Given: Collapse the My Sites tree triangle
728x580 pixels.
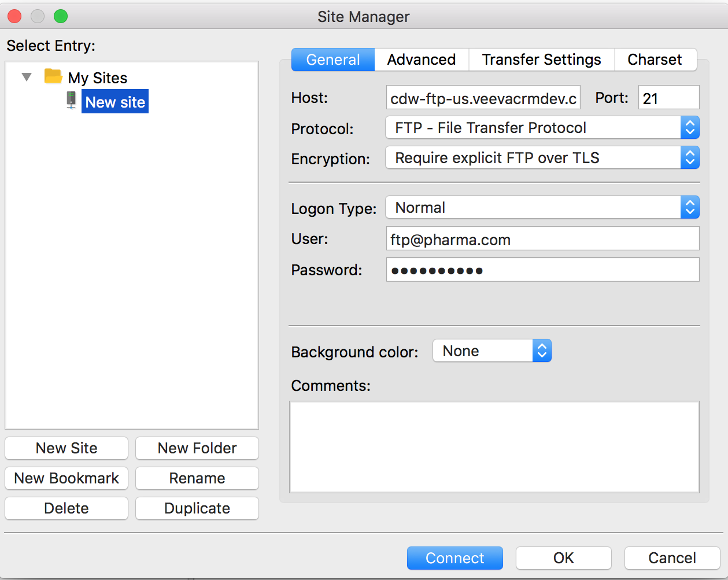Looking at the screenshot, I should tap(27, 77).
